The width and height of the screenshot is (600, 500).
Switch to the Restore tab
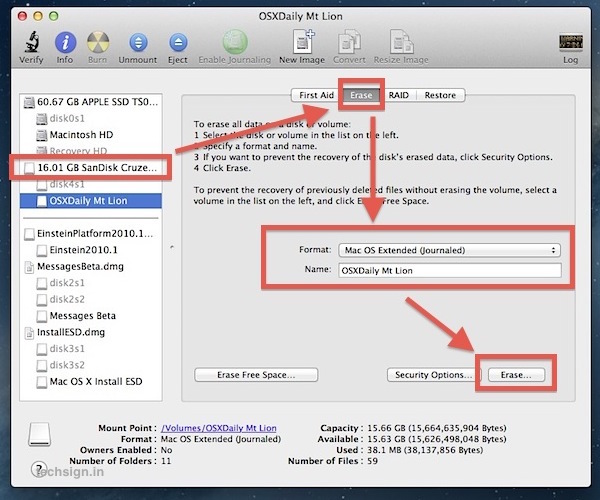[x=440, y=95]
